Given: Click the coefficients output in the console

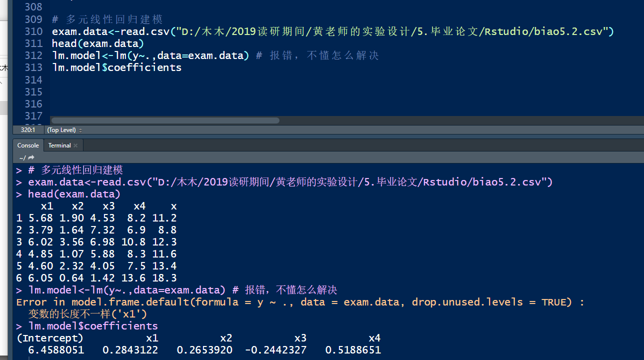Looking at the screenshot, I should click(200, 349).
